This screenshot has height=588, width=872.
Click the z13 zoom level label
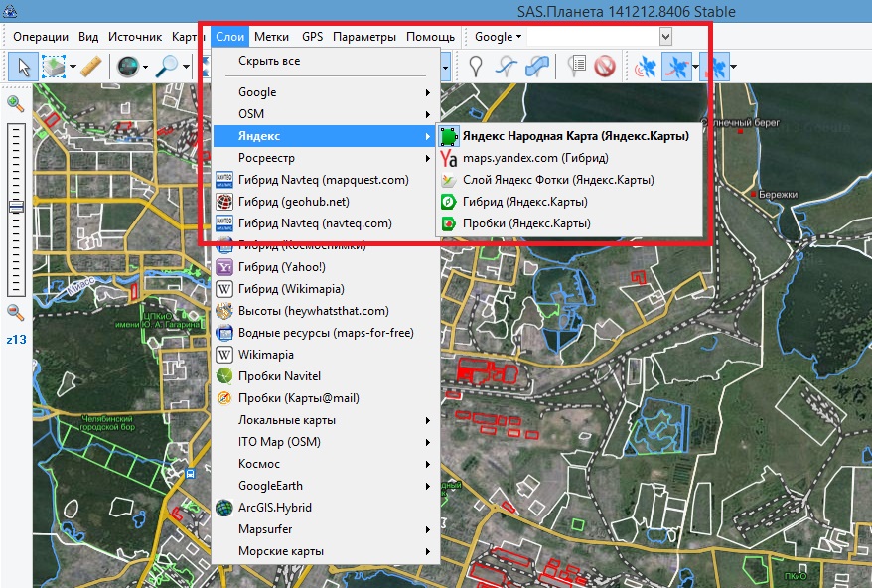(x=16, y=340)
